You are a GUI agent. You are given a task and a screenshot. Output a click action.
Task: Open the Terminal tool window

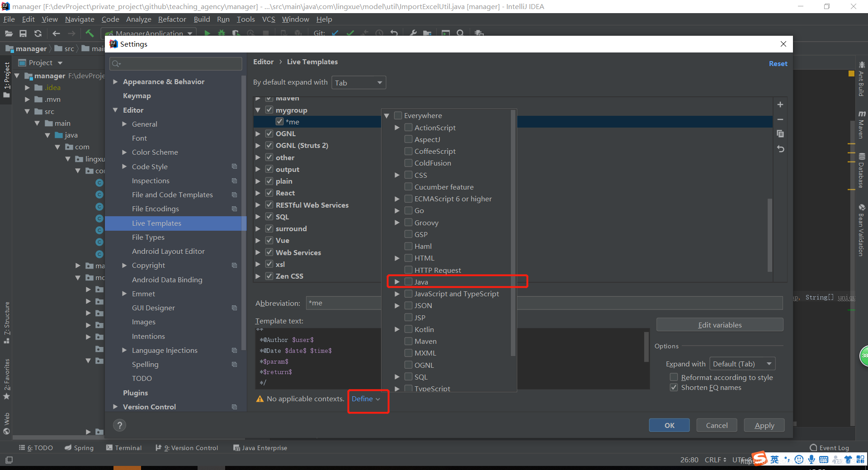124,448
